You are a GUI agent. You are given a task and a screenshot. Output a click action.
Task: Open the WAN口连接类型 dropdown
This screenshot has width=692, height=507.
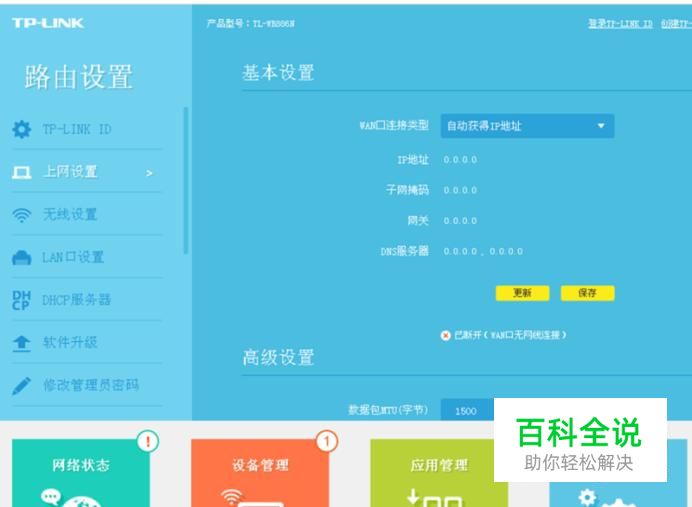click(527, 126)
